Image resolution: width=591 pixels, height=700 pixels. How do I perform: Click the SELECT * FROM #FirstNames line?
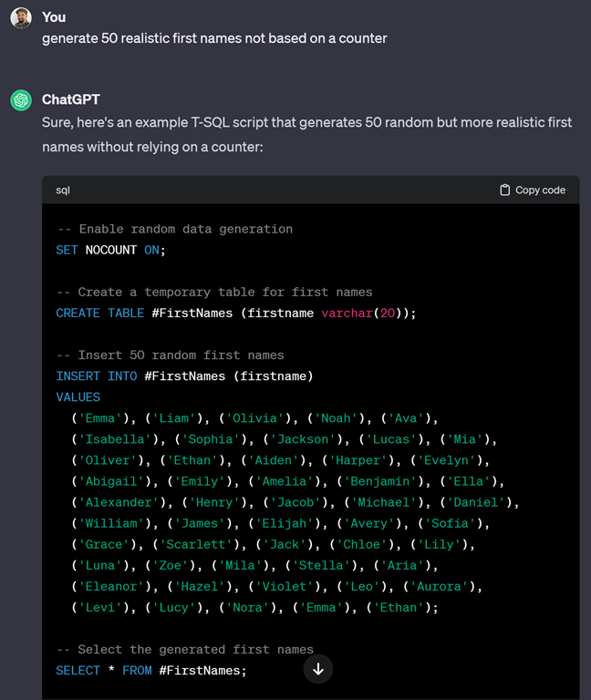(151, 670)
